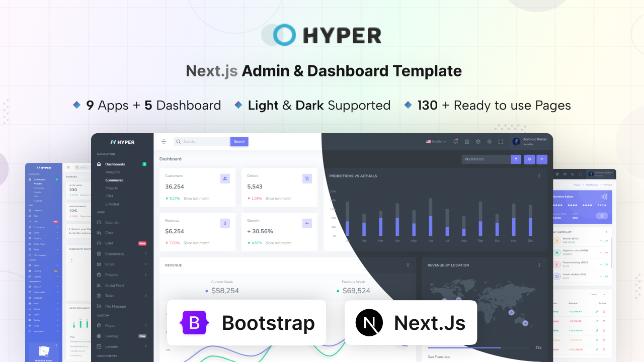This screenshot has height=362, width=644.
Task: Click the File Manager icon in center sidebar
Action: [99, 306]
